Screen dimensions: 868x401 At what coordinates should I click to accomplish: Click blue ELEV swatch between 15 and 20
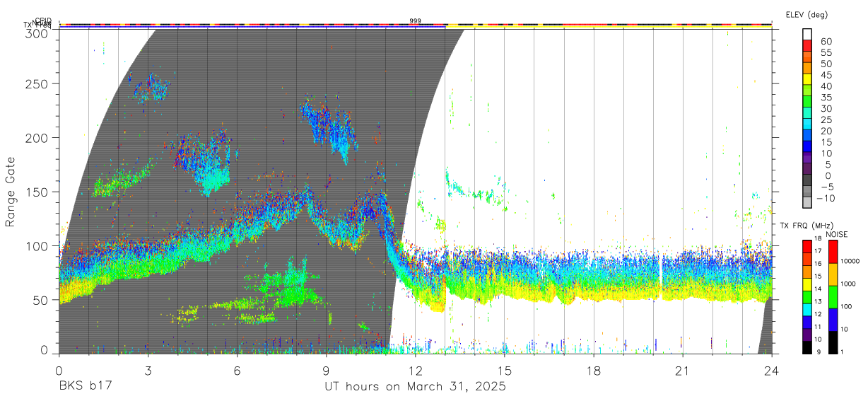tap(808, 134)
